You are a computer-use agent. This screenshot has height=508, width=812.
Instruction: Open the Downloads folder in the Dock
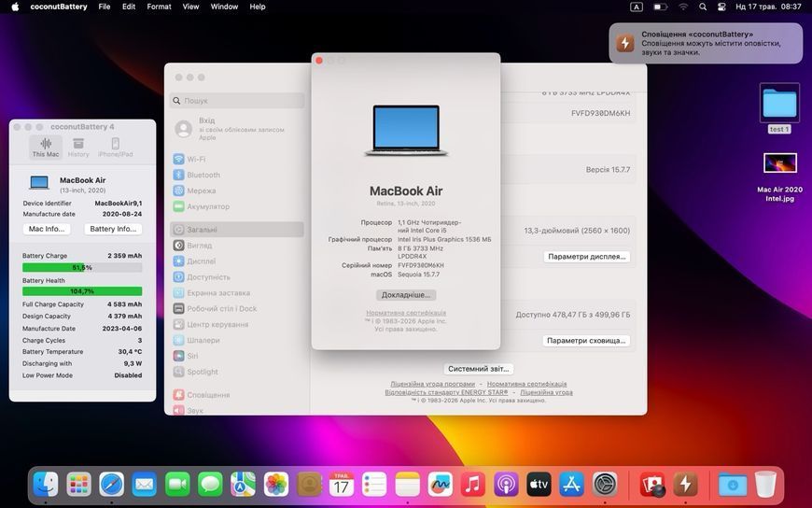click(733, 486)
